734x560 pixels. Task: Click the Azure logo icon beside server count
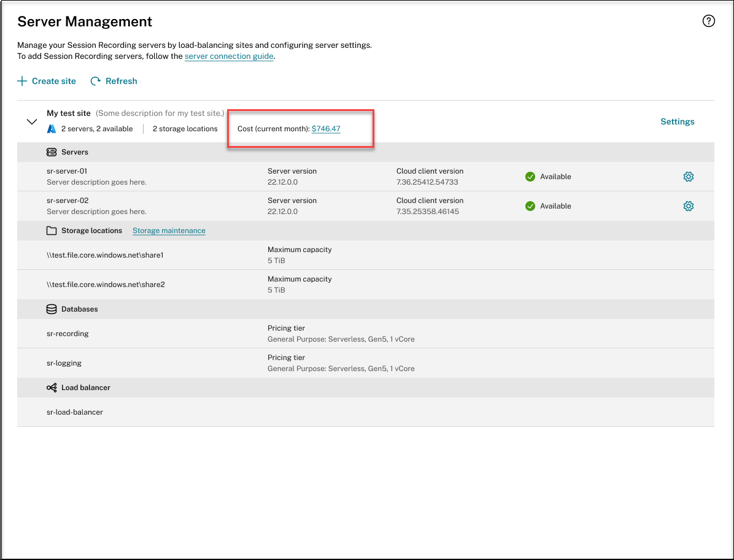coord(52,129)
